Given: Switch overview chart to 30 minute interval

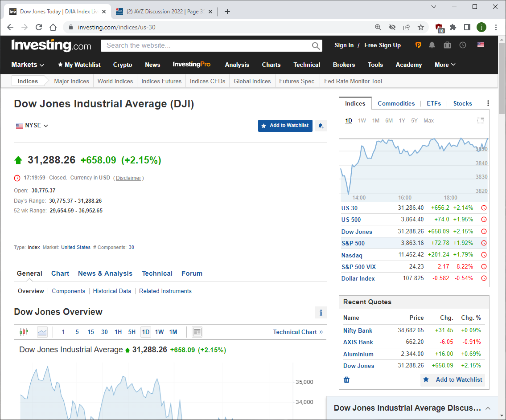Looking at the screenshot, I should (x=105, y=332).
